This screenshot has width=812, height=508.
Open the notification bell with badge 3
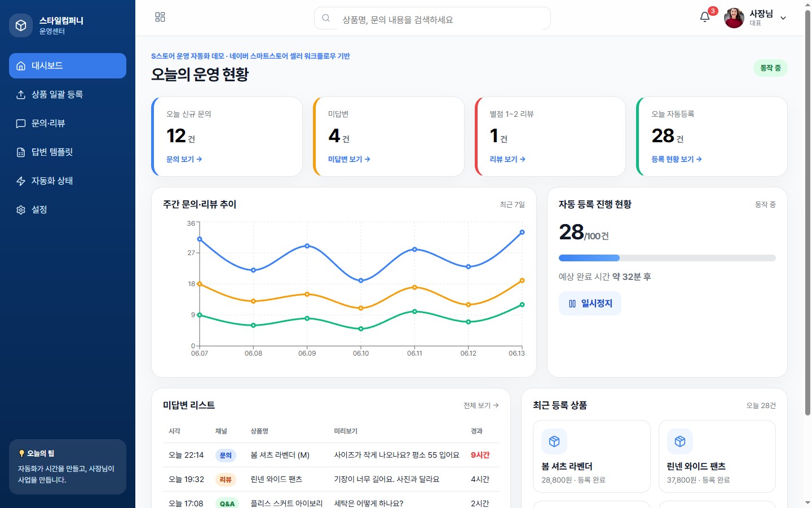[705, 17]
